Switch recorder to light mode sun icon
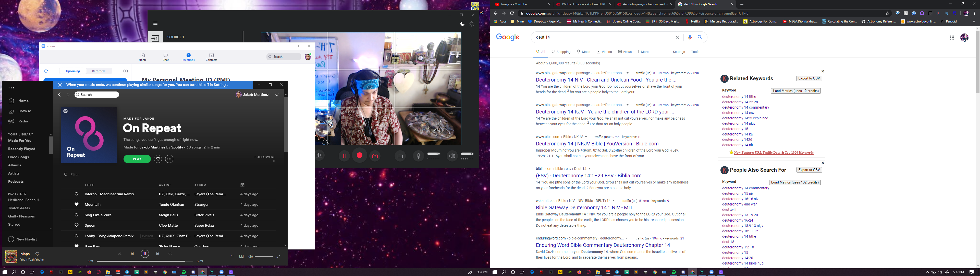 pos(472,24)
